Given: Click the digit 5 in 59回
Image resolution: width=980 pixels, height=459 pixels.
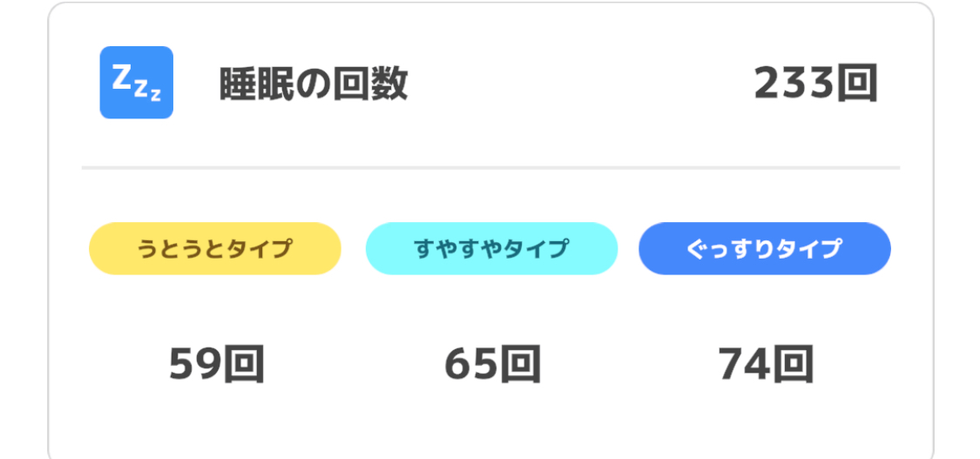Looking at the screenshot, I should [180, 365].
